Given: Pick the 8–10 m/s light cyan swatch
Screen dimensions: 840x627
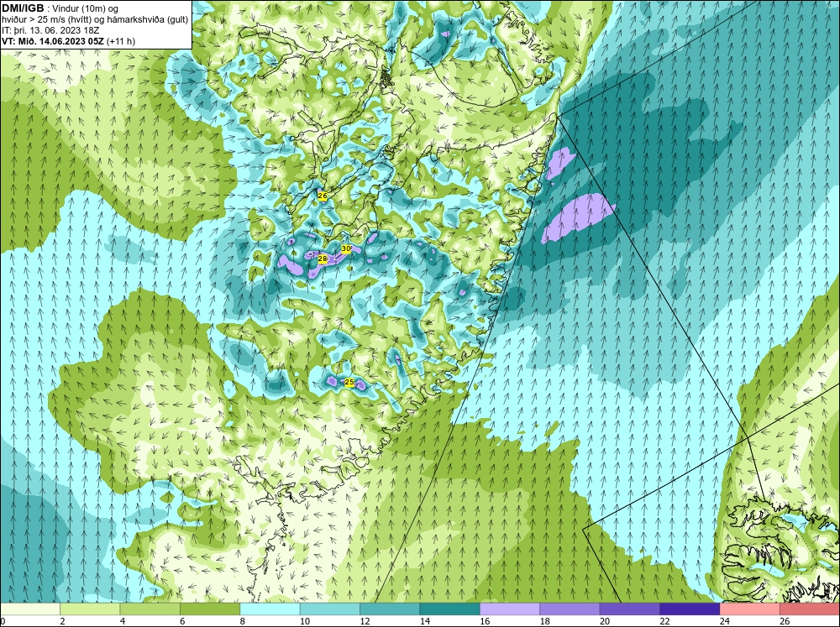Looking at the screenshot, I should tap(270, 609).
